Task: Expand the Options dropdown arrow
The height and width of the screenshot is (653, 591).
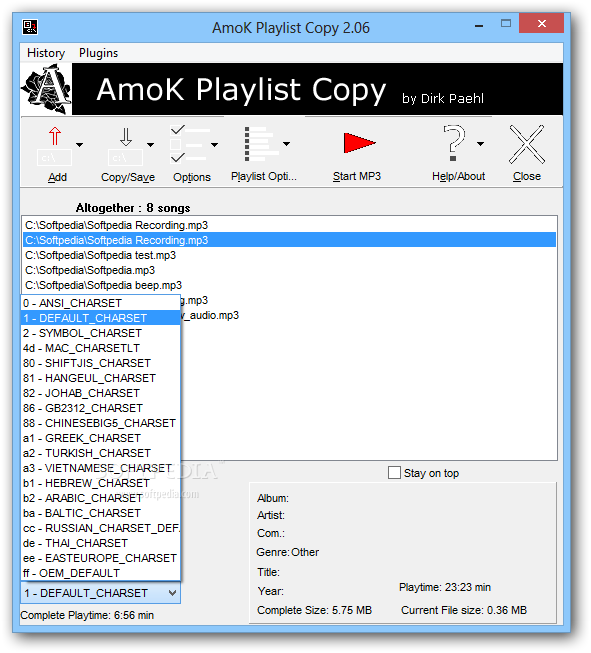Action: point(214,145)
